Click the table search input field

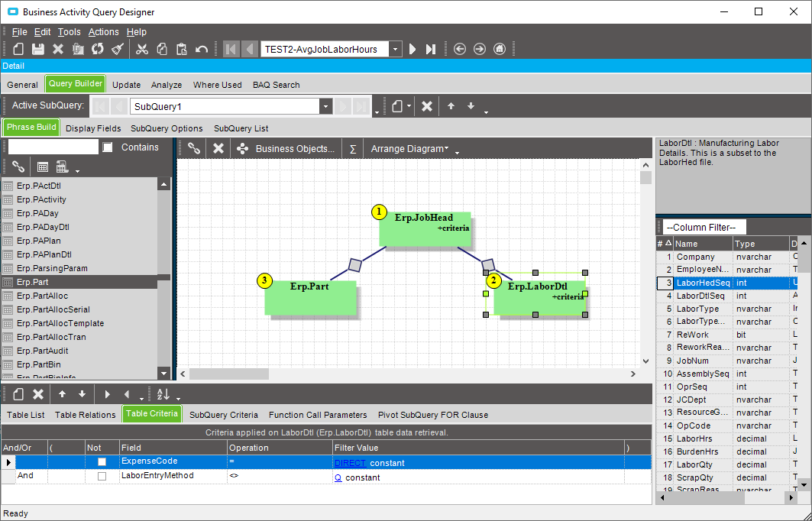[53, 147]
